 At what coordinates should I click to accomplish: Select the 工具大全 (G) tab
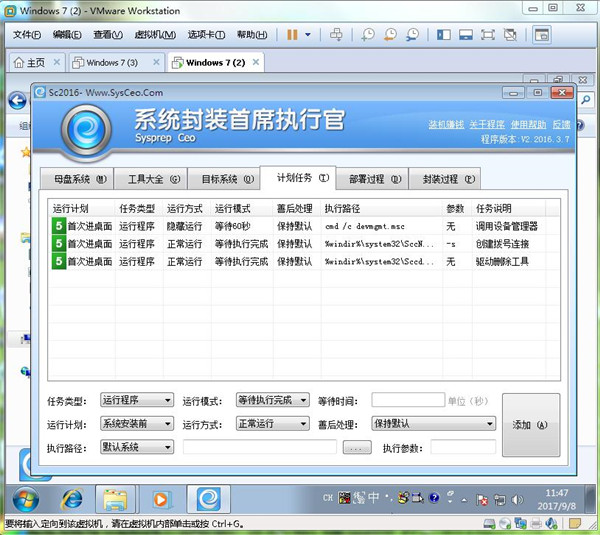coord(150,179)
